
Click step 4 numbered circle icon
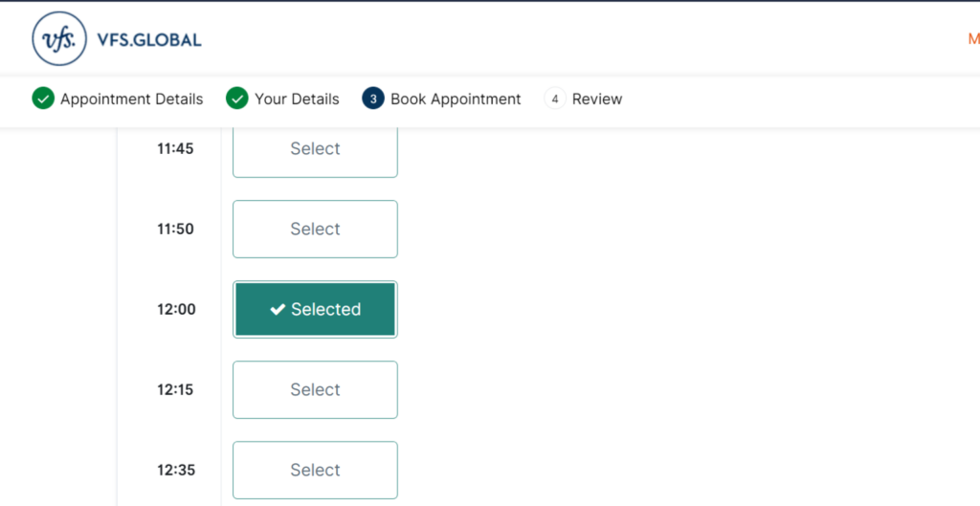555,99
